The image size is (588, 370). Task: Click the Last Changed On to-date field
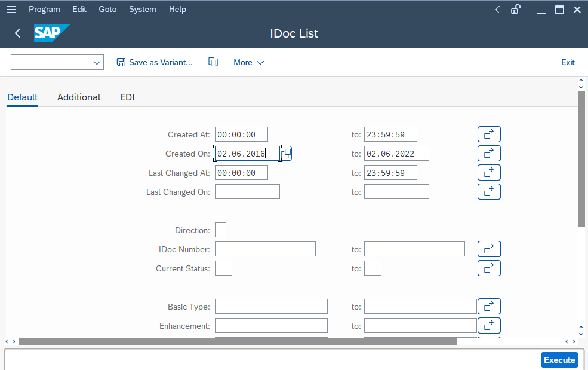[x=396, y=191]
